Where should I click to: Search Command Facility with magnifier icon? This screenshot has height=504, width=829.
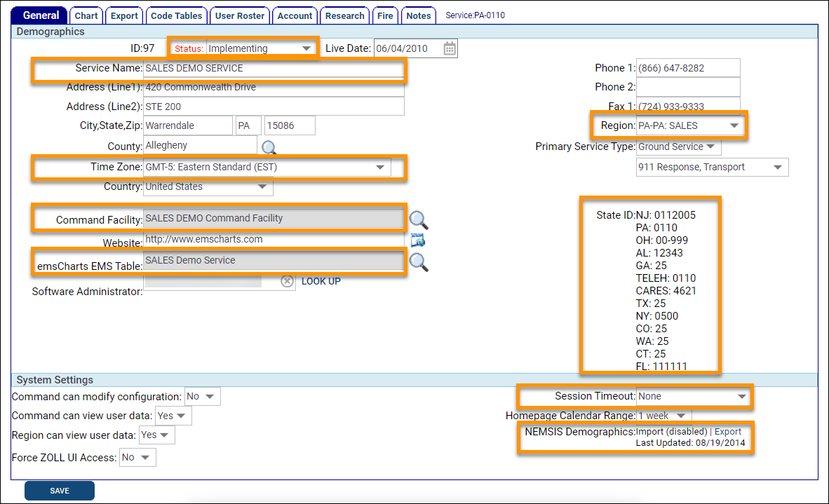click(419, 220)
